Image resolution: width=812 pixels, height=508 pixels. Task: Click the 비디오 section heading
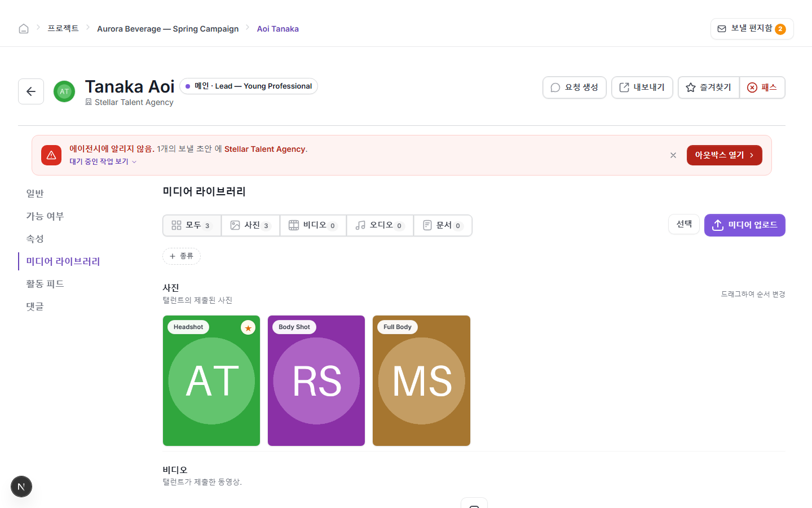point(175,470)
